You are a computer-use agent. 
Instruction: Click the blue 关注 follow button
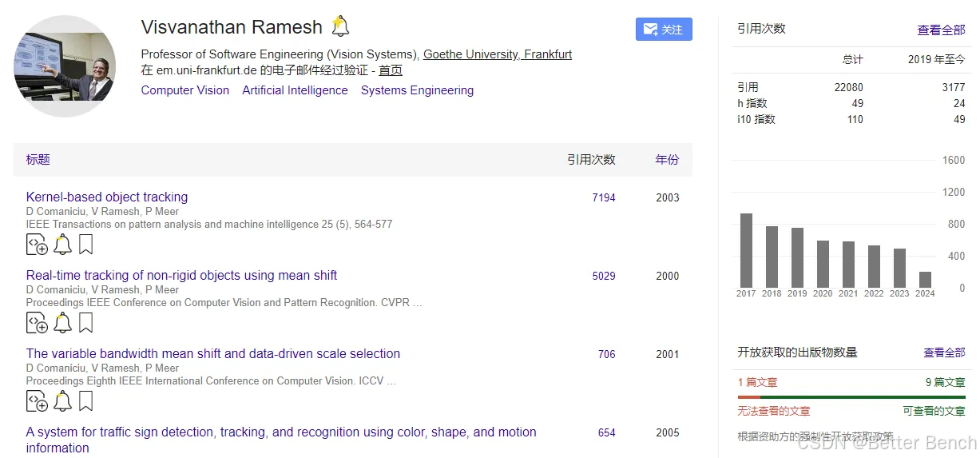[664, 30]
